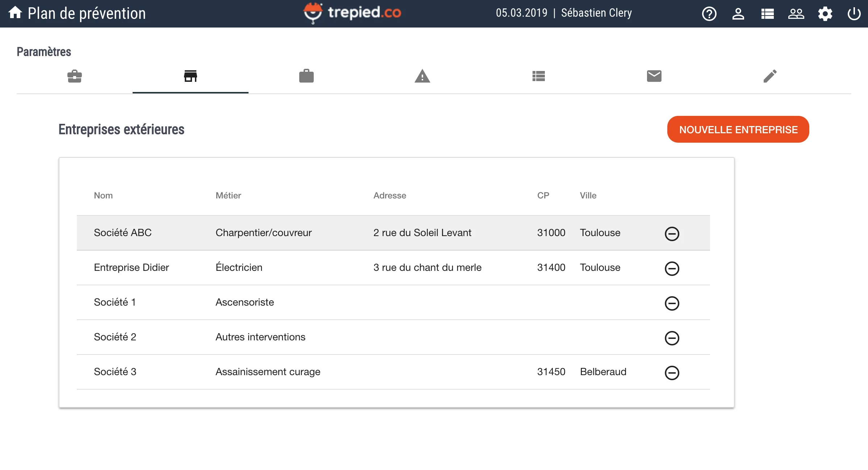The width and height of the screenshot is (868, 470).
Task: Click postal code 31400
Action: tap(551, 267)
